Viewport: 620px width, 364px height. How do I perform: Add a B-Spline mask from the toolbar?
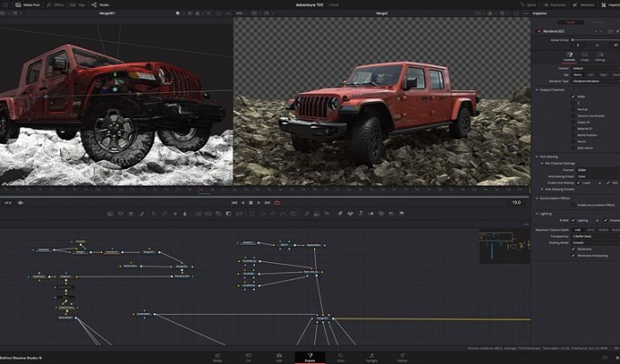[283, 214]
